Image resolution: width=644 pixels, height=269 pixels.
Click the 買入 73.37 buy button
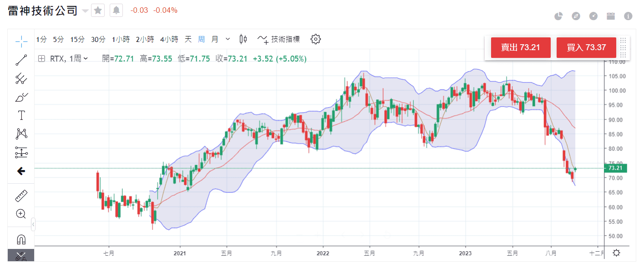(586, 47)
